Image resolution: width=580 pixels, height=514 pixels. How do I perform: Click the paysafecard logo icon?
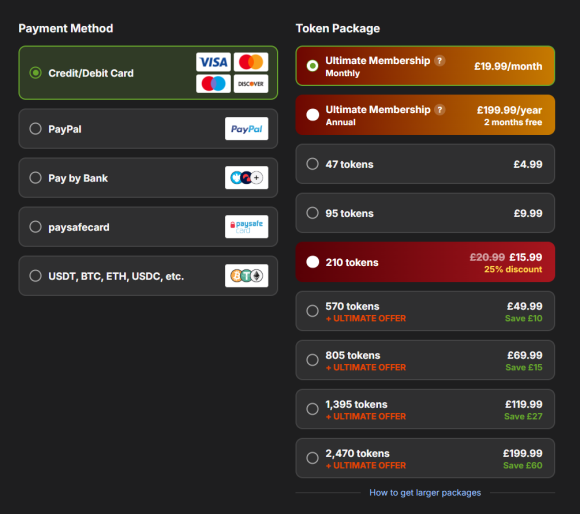246,227
